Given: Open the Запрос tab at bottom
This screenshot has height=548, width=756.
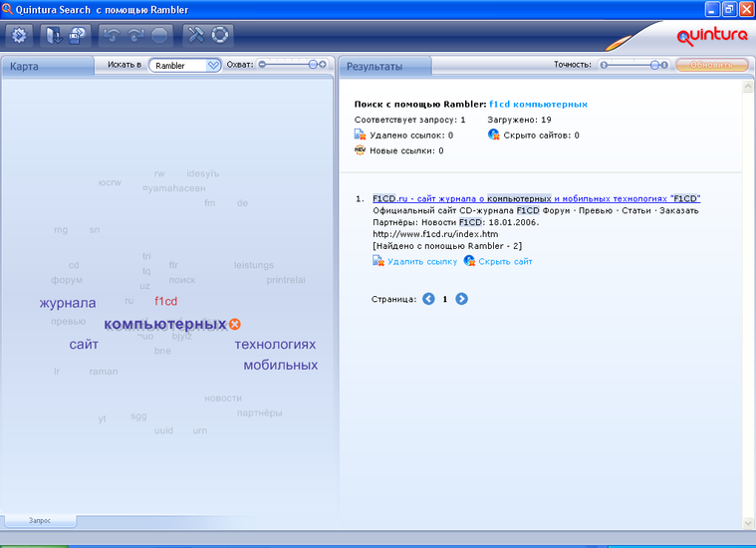Looking at the screenshot, I should pos(40,520).
